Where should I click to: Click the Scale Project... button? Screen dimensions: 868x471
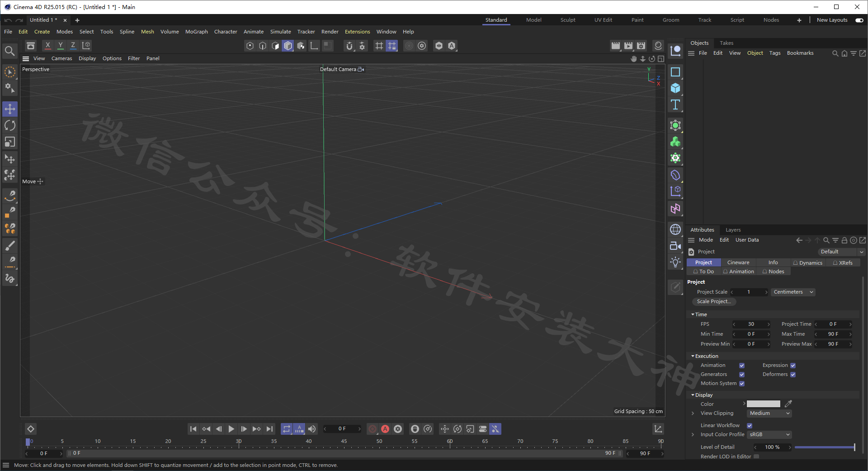coord(714,302)
